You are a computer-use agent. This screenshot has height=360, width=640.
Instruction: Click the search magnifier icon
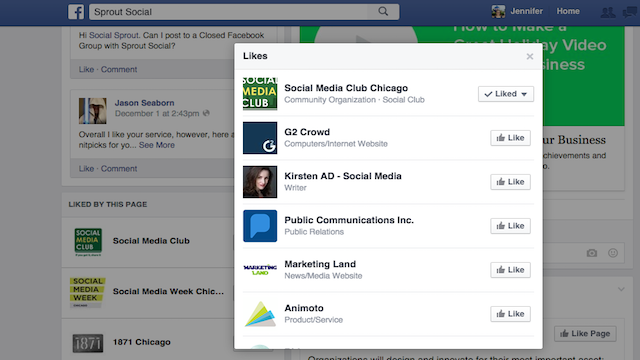pos(383,11)
